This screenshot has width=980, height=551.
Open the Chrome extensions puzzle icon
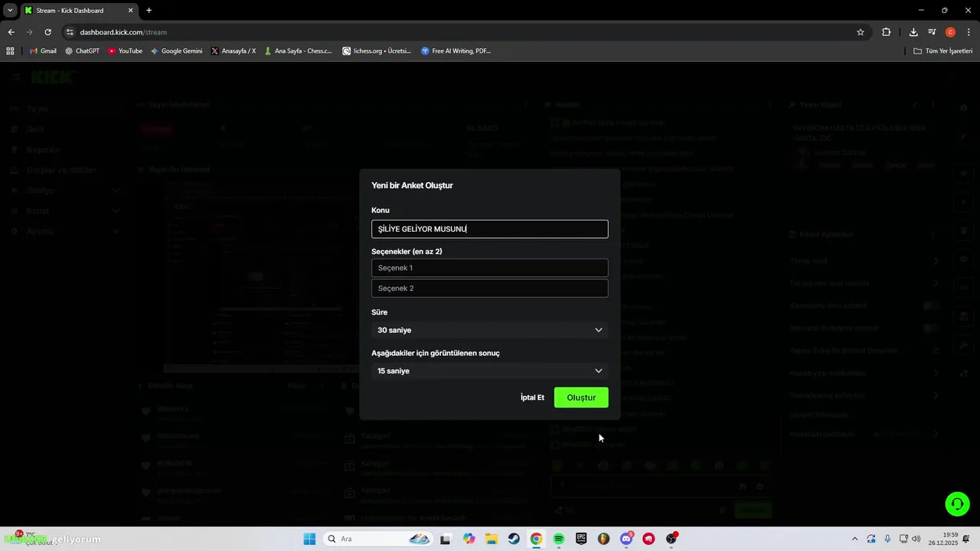[887, 32]
